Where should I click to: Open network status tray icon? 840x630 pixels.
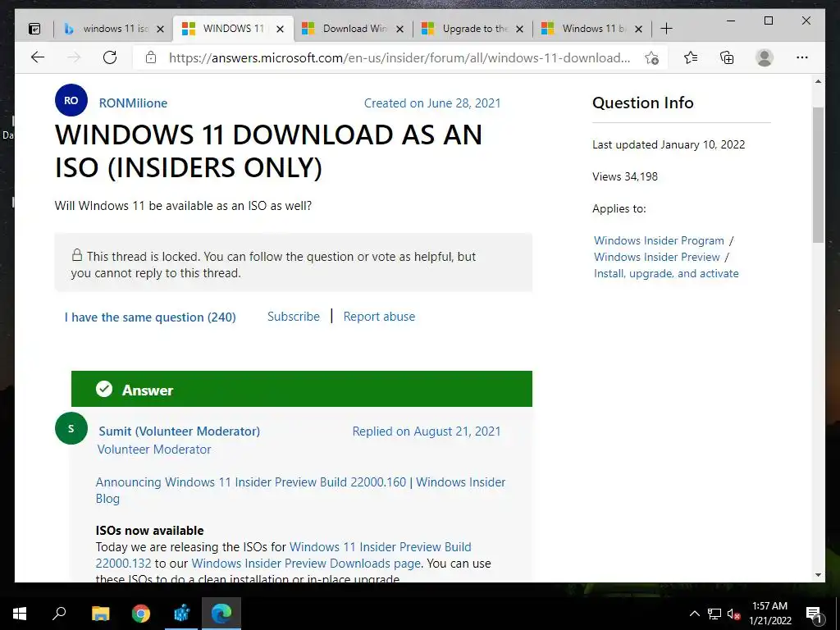pyautogui.click(x=714, y=614)
